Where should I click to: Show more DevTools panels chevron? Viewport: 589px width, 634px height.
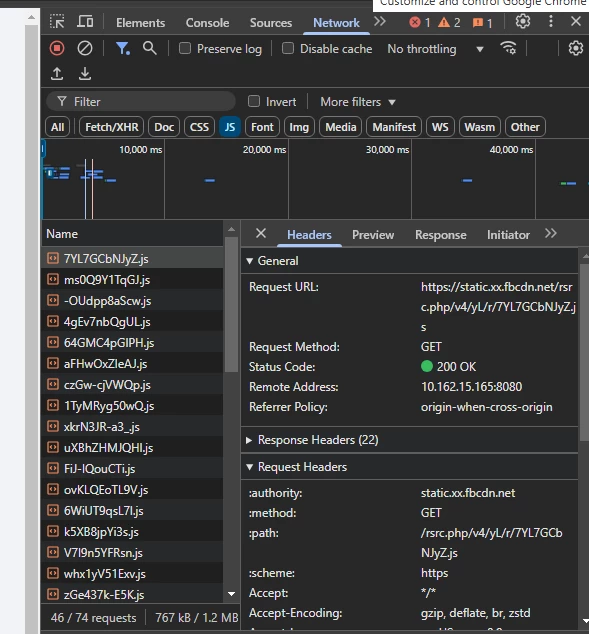click(x=380, y=21)
